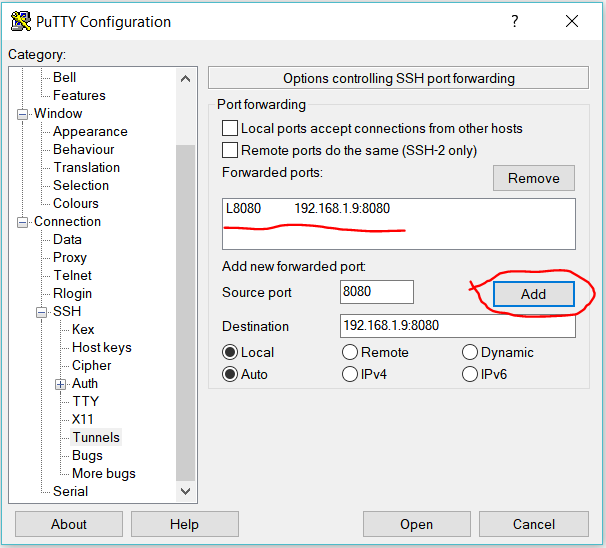606x548 pixels.
Task: Select Features in the category tree
Action: point(79,95)
